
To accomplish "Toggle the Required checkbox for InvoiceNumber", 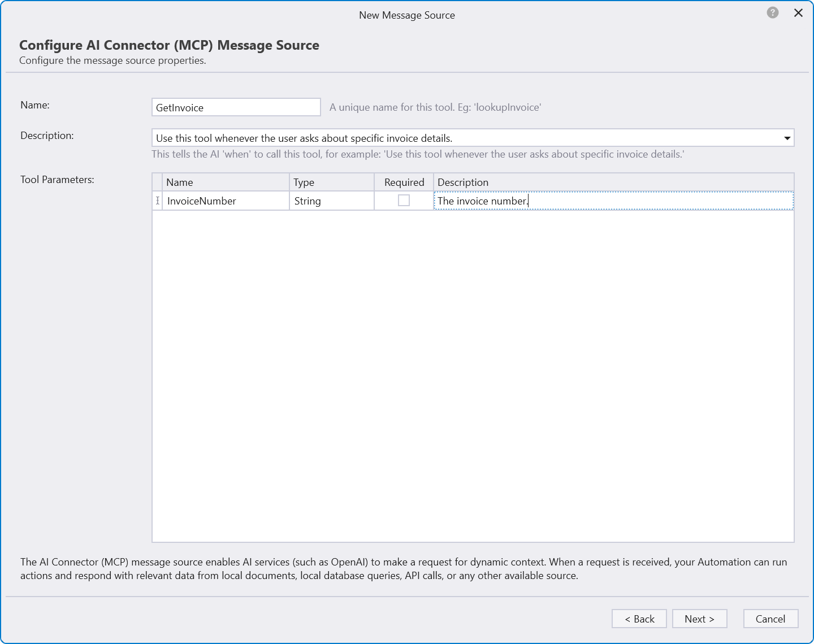I will (x=404, y=201).
